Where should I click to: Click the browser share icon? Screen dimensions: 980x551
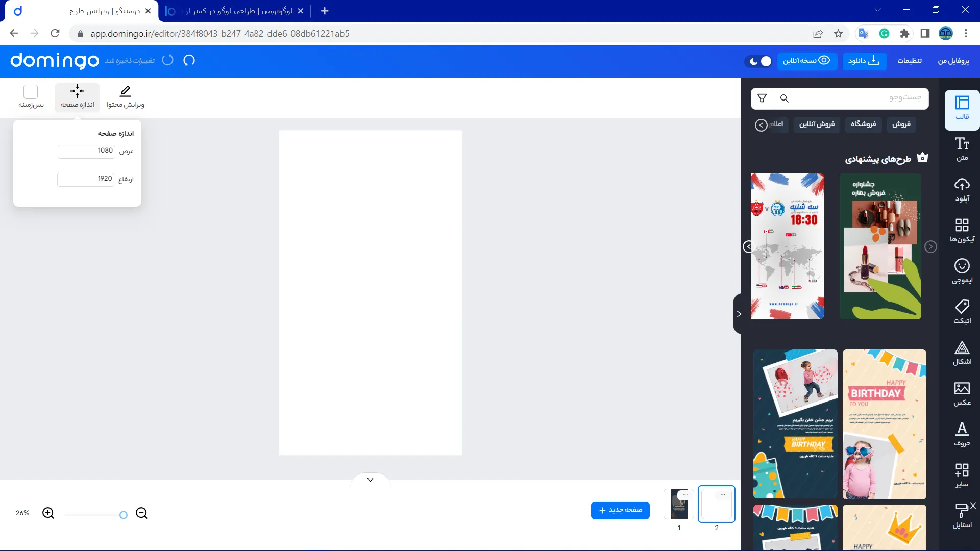click(x=818, y=34)
